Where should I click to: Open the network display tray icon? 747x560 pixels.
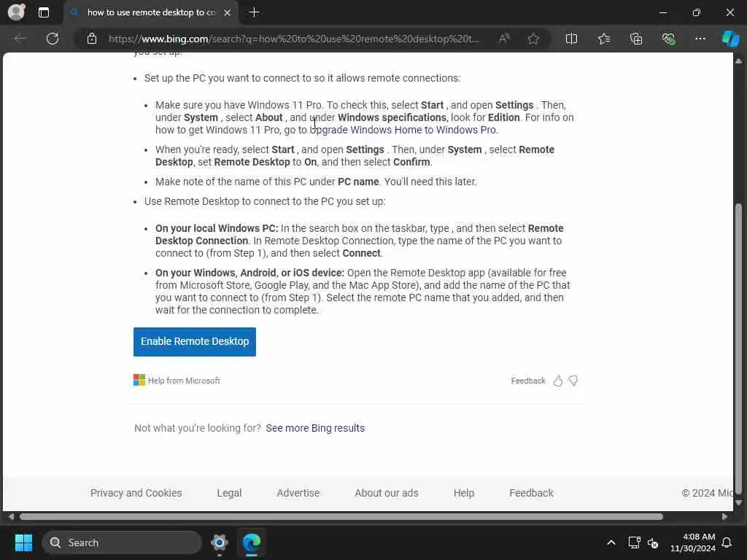click(634, 542)
